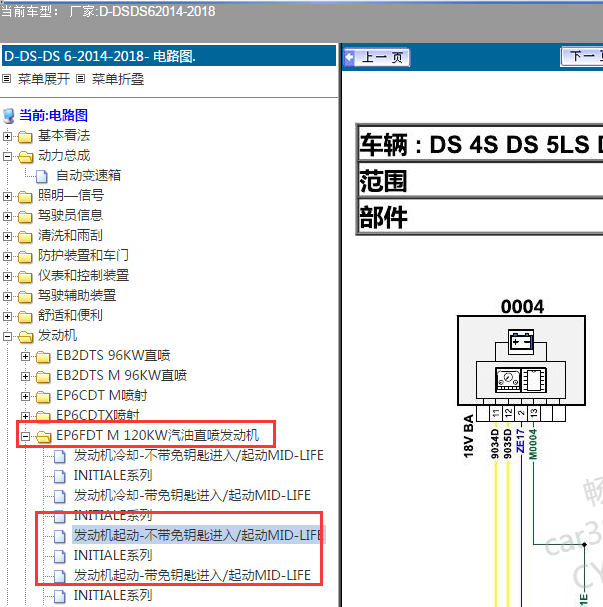The image size is (603, 607).
Task: Click component 0004 in the wiring diagram
Action: (x=521, y=361)
